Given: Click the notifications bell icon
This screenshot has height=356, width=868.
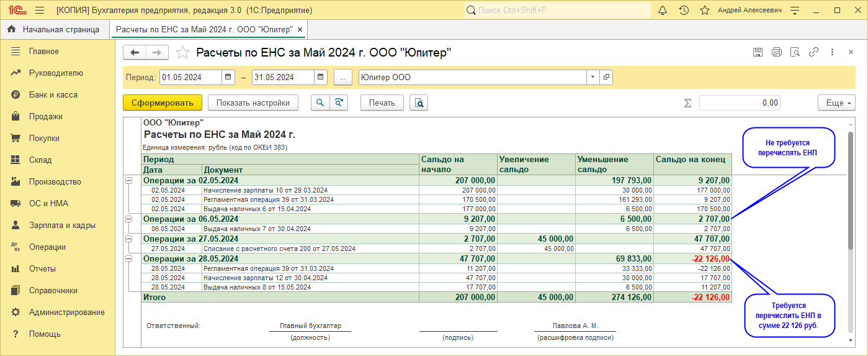Looking at the screenshot, I should [663, 11].
